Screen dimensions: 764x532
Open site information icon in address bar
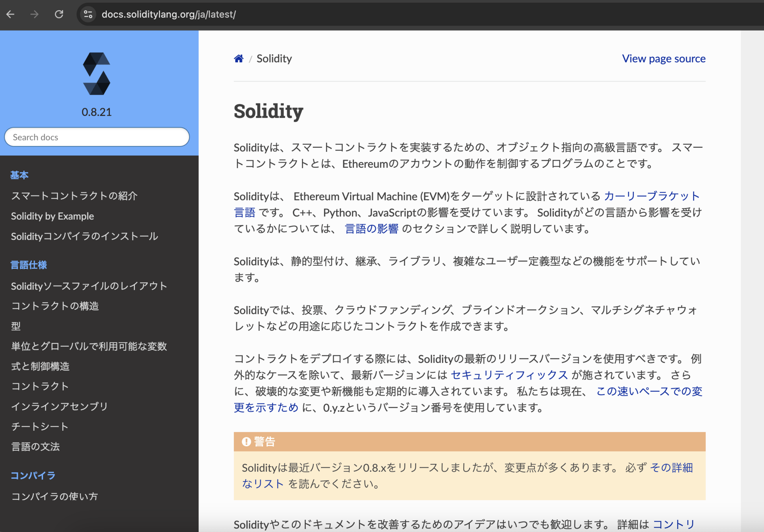(88, 15)
